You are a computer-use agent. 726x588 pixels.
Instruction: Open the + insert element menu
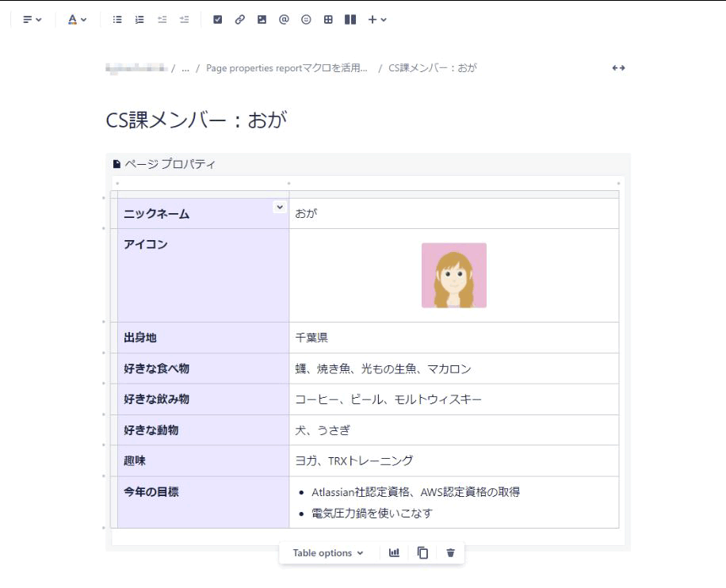pos(373,19)
